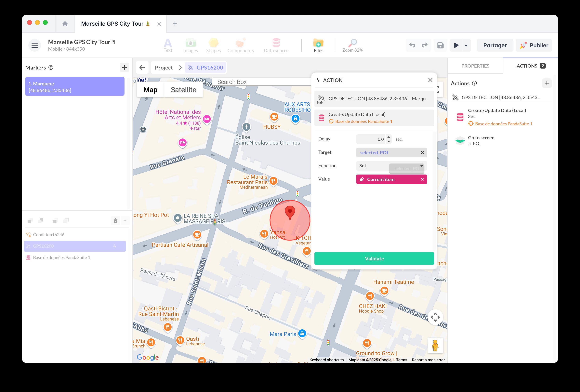Click the Data source toolbar icon
This screenshot has width=580, height=392.
(x=276, y=45)
